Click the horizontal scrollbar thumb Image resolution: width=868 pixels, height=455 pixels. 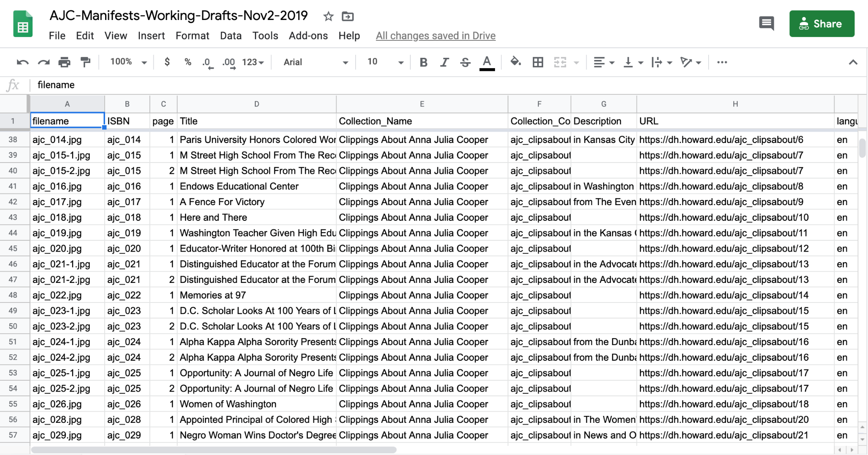click(214, 450)
